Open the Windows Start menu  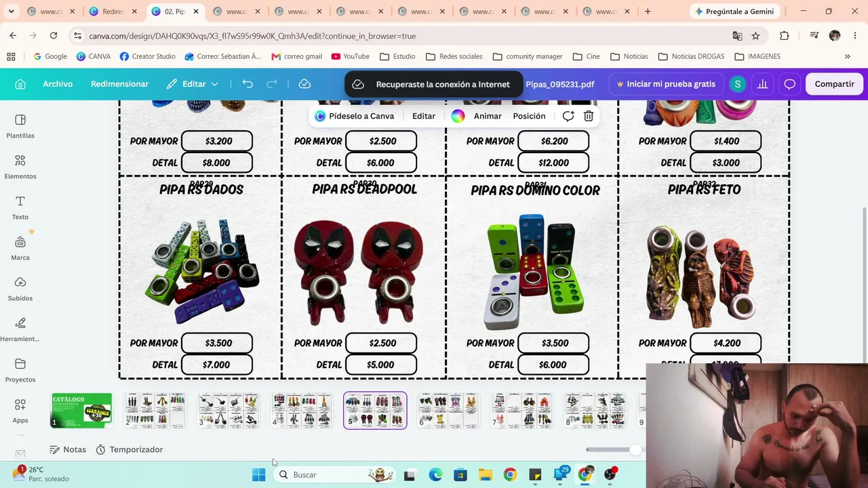point(258,474)
